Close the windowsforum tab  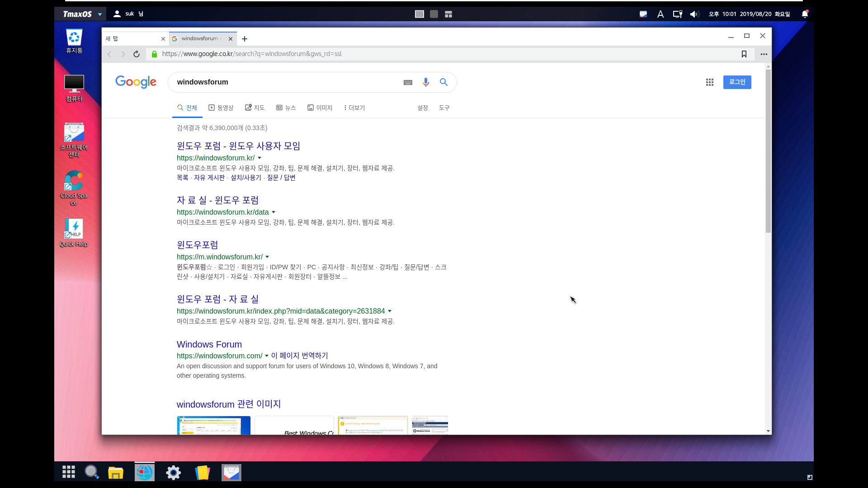click(x=231, y=39)
